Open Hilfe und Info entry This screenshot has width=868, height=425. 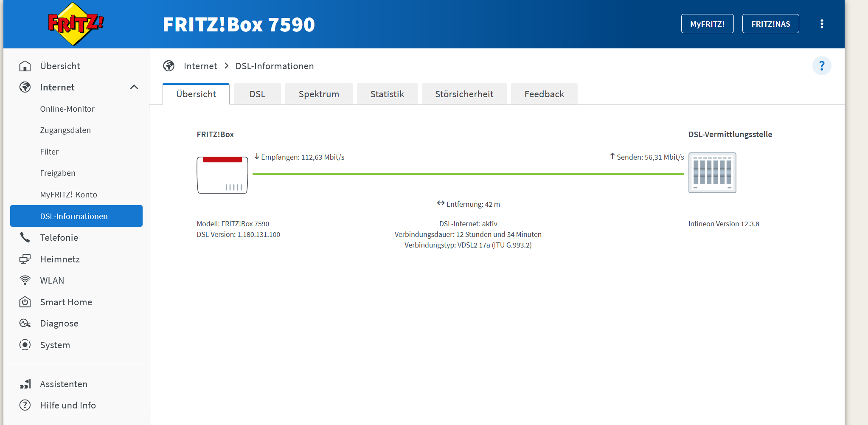76,405
